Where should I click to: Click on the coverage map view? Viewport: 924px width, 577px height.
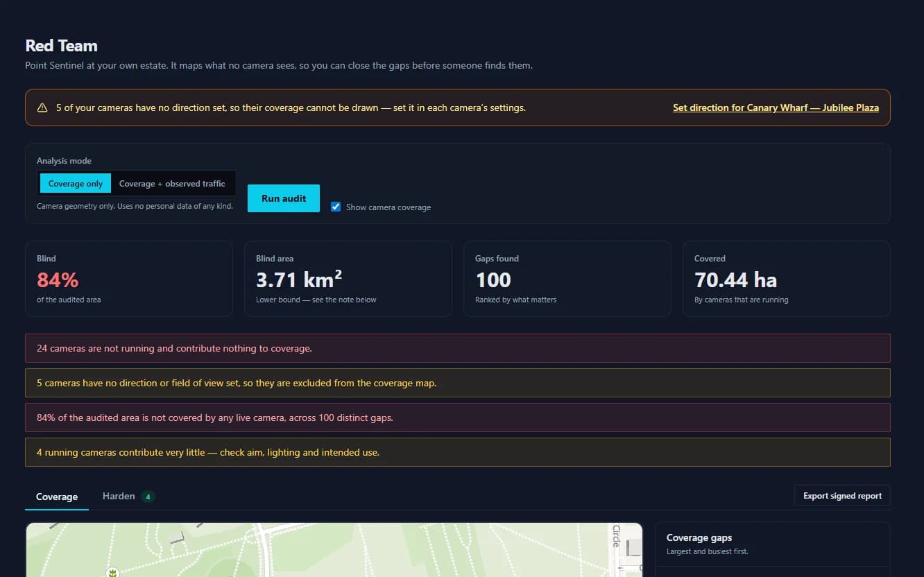coord(334,550)
